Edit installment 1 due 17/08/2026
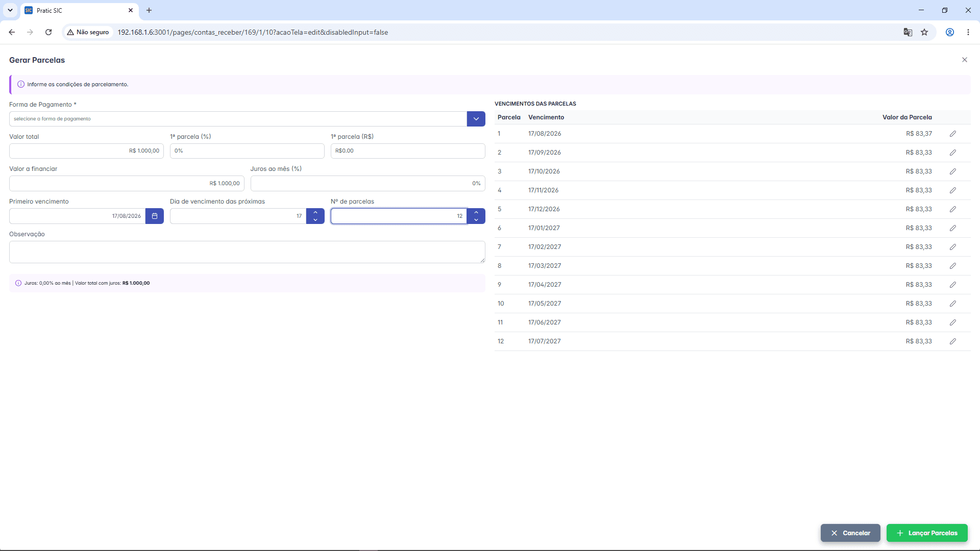 [952, 134]
